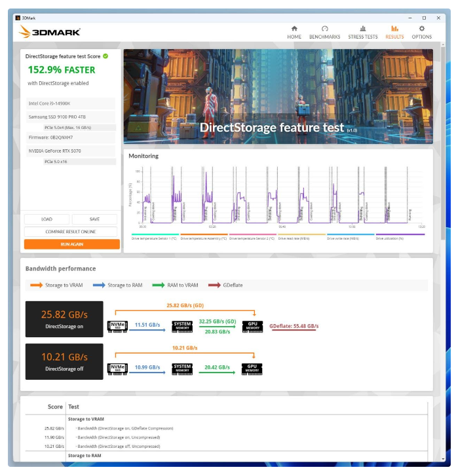Click the green RAM to VRAM arrow
The image size is (456, 476).
click(159, 285)
